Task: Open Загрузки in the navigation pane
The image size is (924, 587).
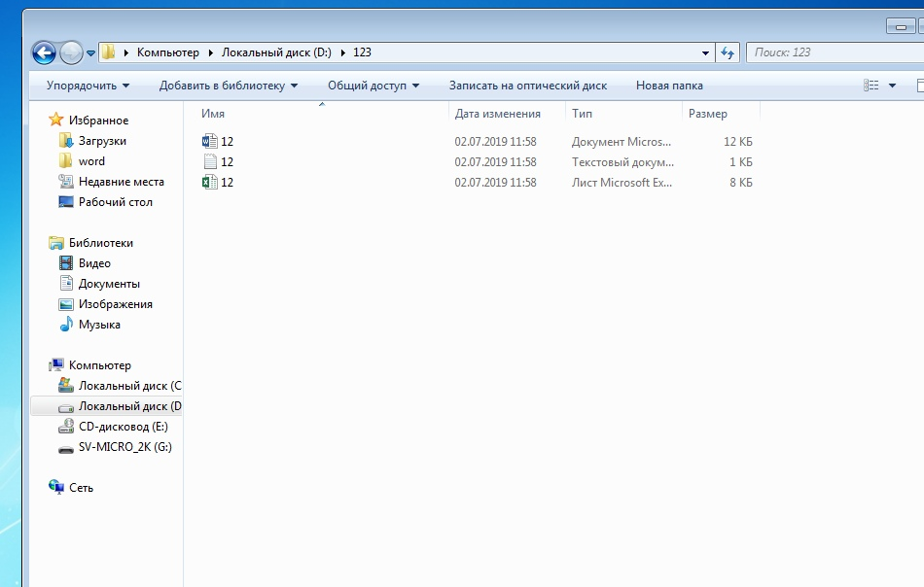Action: [x=102, y=141]
